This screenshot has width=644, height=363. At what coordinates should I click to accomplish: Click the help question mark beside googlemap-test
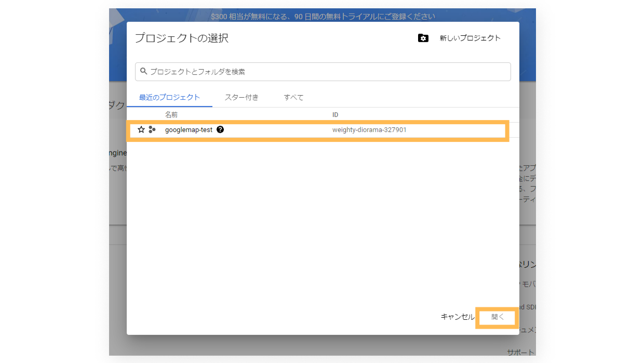pyautogui.click(x=220, y=129)
